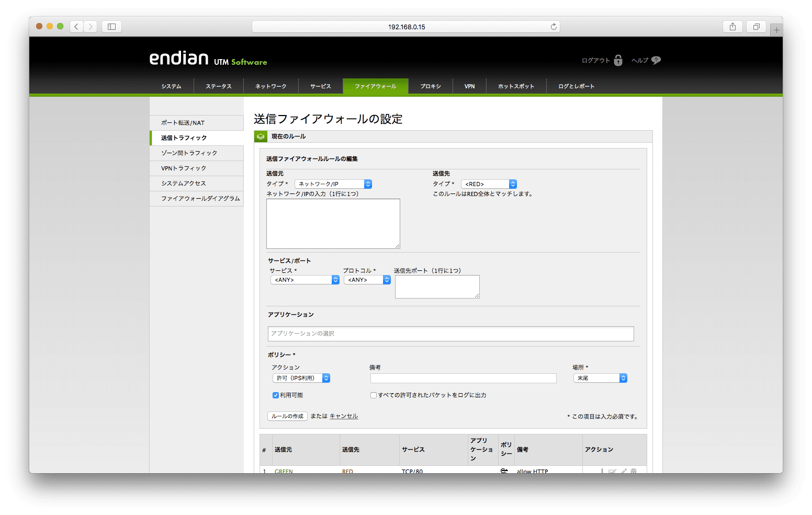This screenshot has height=515, width=812.
Task: Select ポート転送/NAT in the sidebar
Action: point(197,123)
